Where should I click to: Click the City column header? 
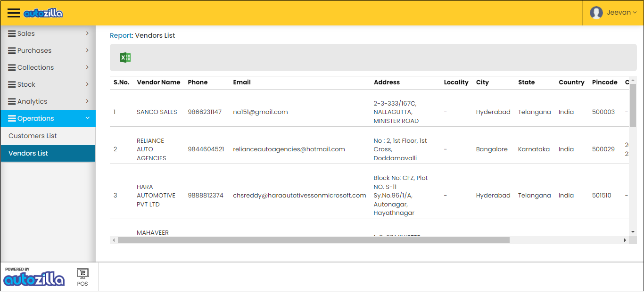click(482, 82)
